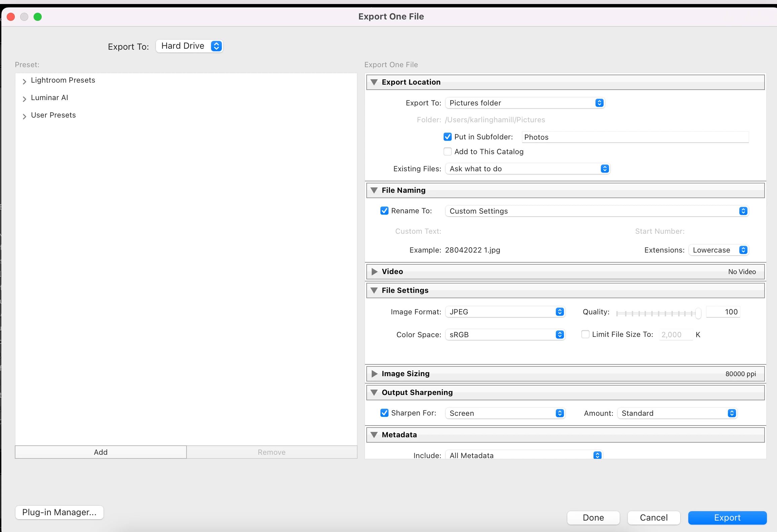Image resolution: width=777 pixels, height=532 pixels.
Task: Check Limit File Size To option
Action: 585,335
